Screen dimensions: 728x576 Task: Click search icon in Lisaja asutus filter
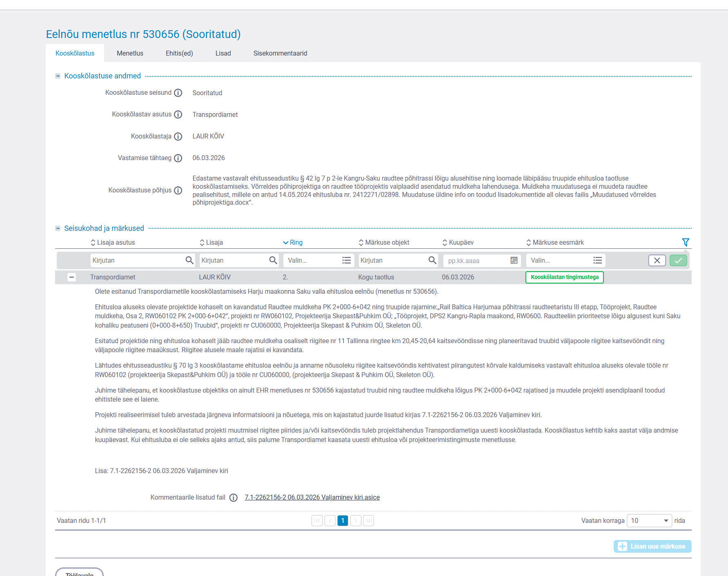pyautogui.click(x=189, y=261)
